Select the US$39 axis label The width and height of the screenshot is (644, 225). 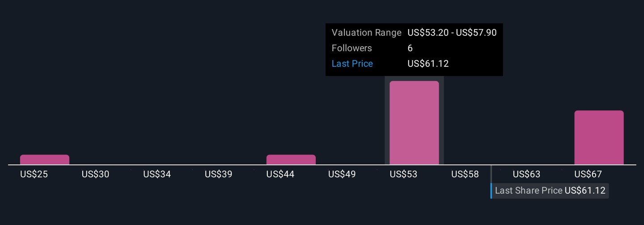(219, 174)
